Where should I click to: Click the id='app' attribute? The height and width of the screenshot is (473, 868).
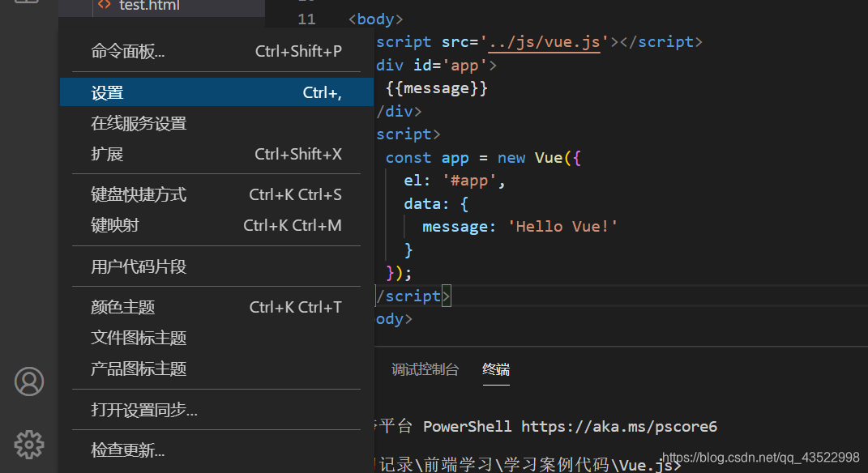pyautogui.click(x=450, y=66)
